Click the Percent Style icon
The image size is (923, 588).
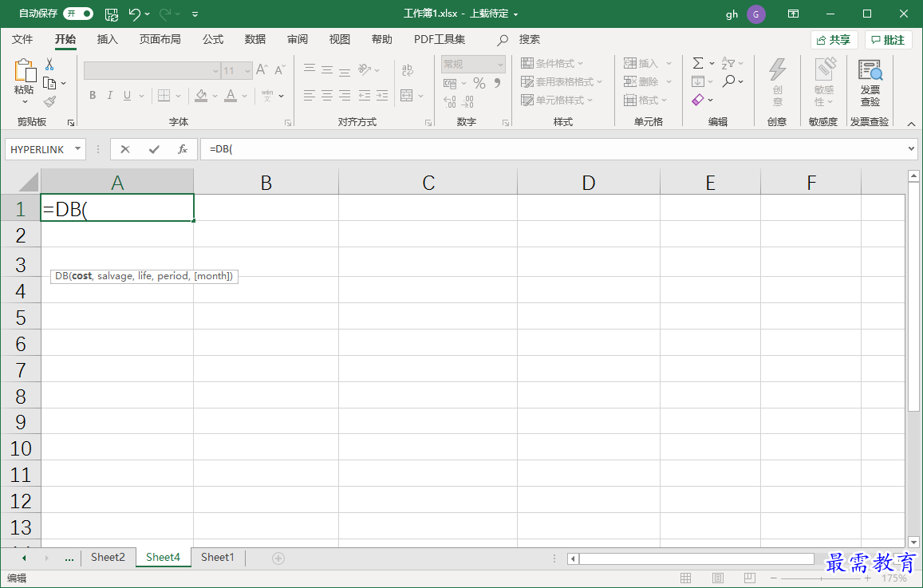pyautogui.click(x=479, y=83)
